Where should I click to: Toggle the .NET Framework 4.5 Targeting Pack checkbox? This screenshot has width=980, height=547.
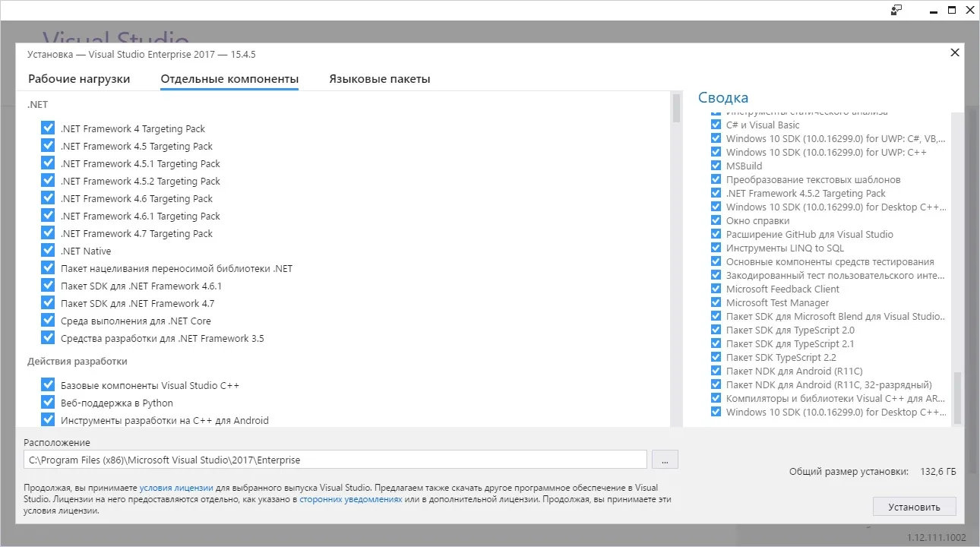point(49,146)
